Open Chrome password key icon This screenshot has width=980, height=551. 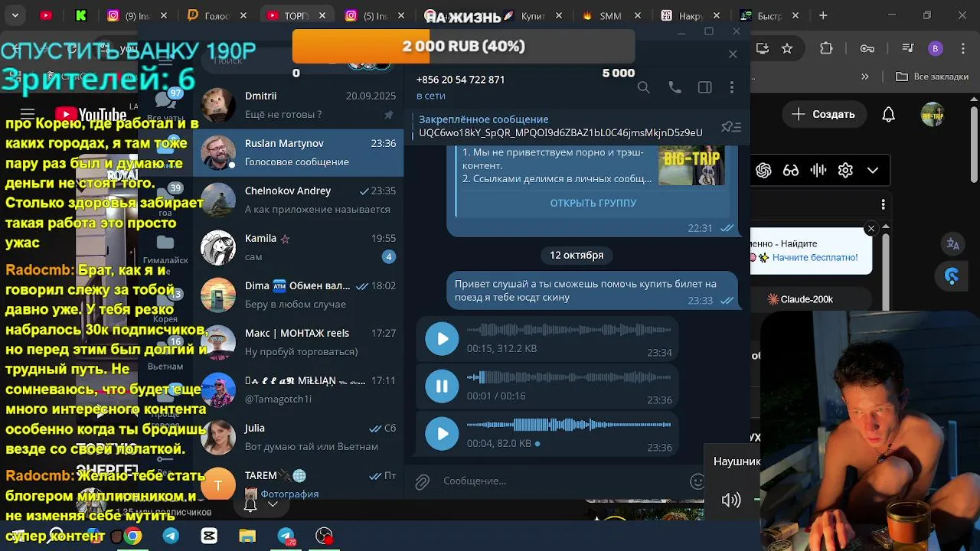pyautogui.click(x=867, y=48)
